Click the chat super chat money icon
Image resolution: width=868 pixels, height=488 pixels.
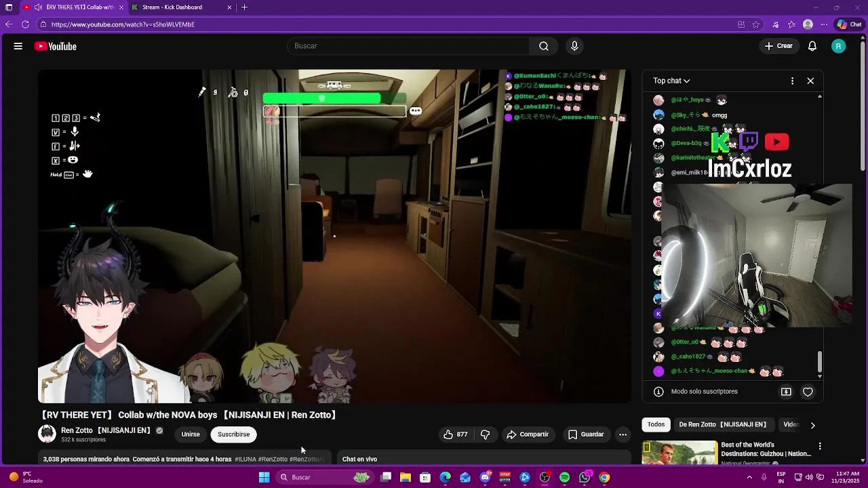click(x=786, y=392)
